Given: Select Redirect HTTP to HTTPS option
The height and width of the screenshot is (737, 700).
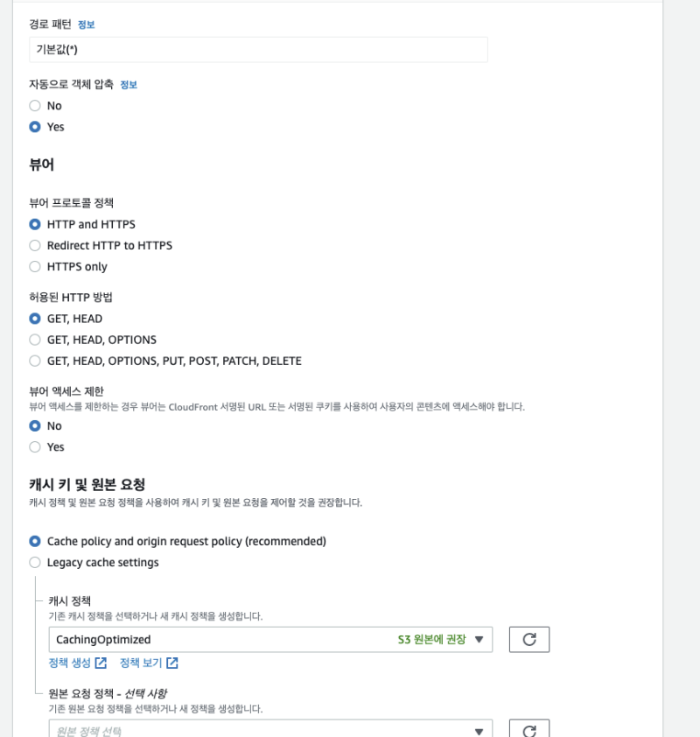Looking at the screenshot, I should pyautogui.click(x=35, y=246).
